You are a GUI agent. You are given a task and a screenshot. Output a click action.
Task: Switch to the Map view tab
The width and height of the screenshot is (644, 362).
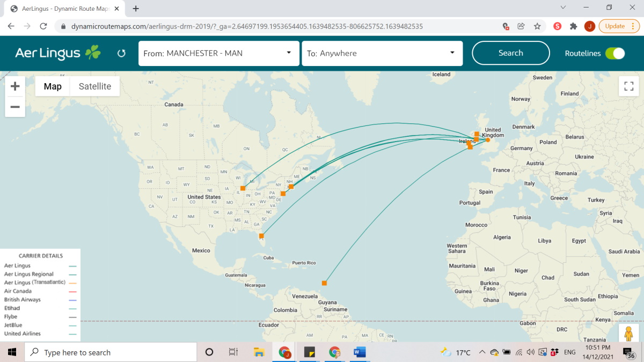point(53,86)
